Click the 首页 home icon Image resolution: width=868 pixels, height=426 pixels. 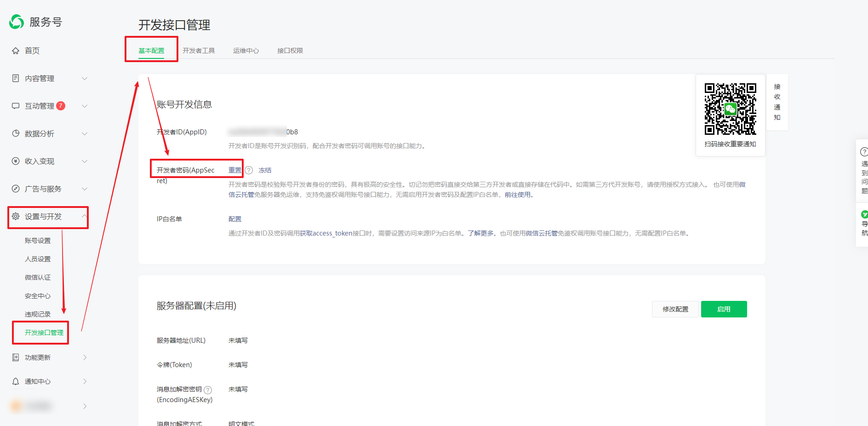pos(16,51)
